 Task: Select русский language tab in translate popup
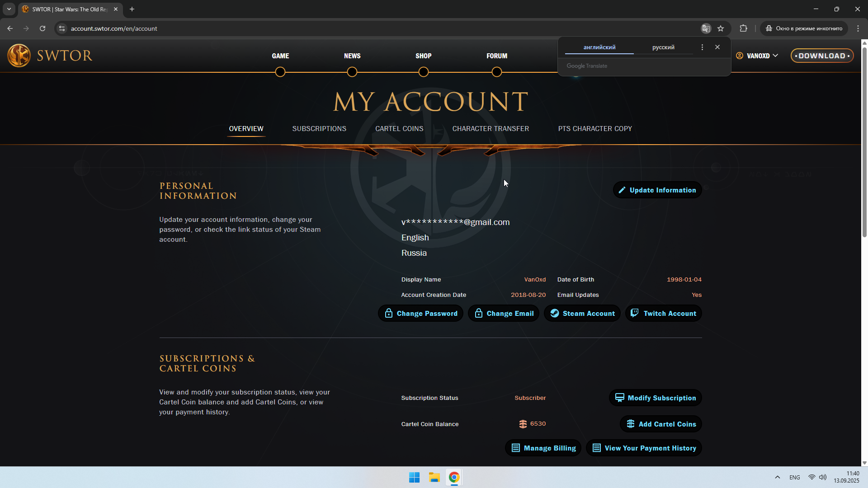tap(663, 47)
